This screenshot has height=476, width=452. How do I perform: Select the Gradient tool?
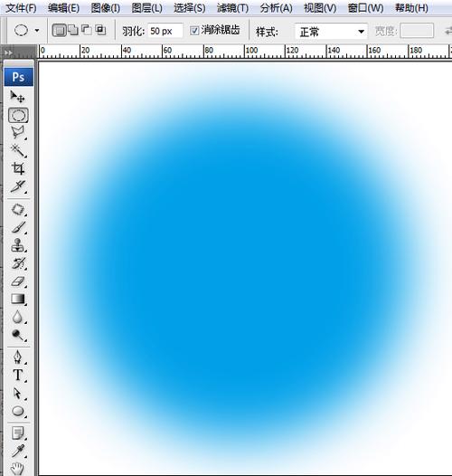point(17,299)
